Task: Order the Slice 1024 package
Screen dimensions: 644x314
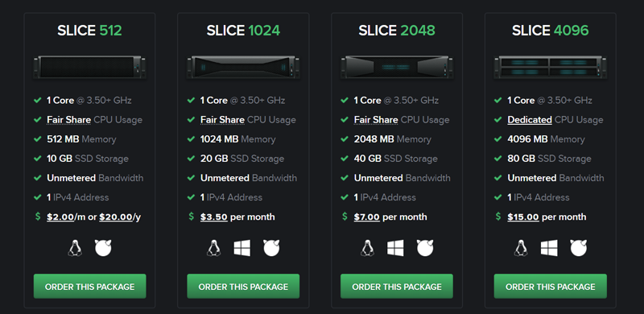Action: coord(243,286)
